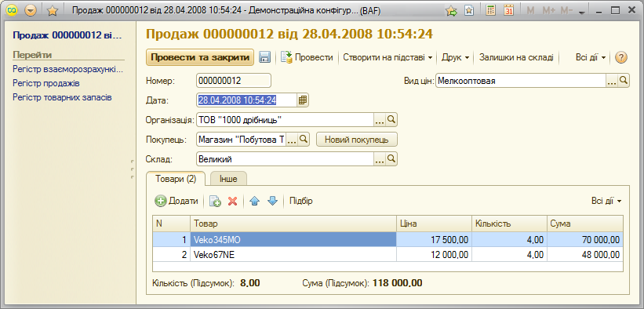Copy row with the duplicate icon
Image resolution: width=644 pixels, height=309 pixels.
[x=215, y=201]
